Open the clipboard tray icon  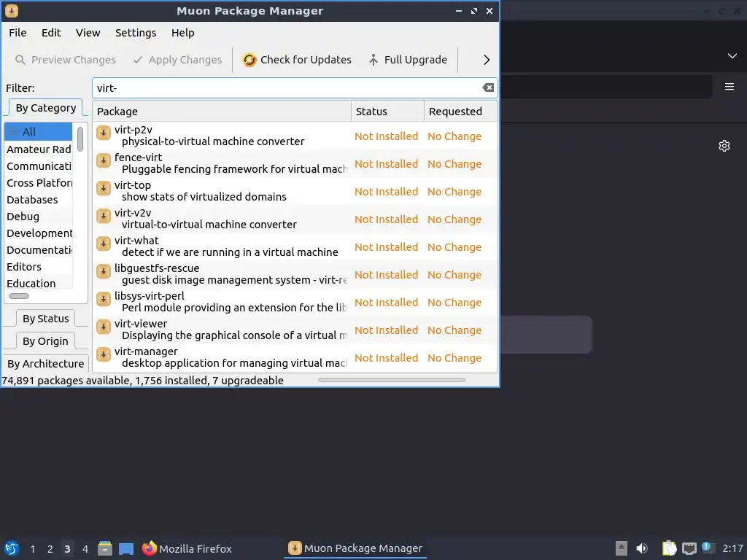click(670, 548)
